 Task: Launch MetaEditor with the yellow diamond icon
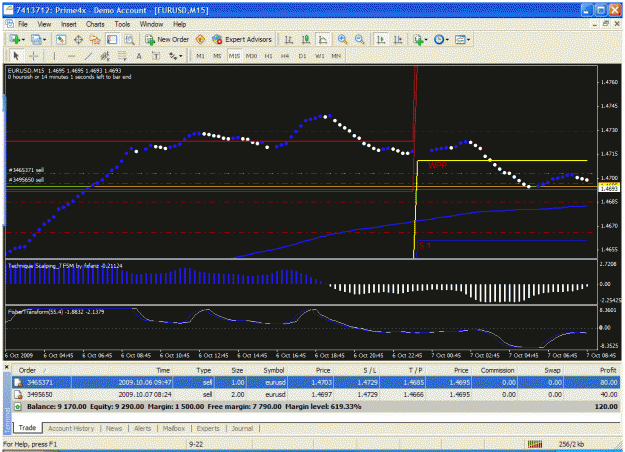click(200, 39)
